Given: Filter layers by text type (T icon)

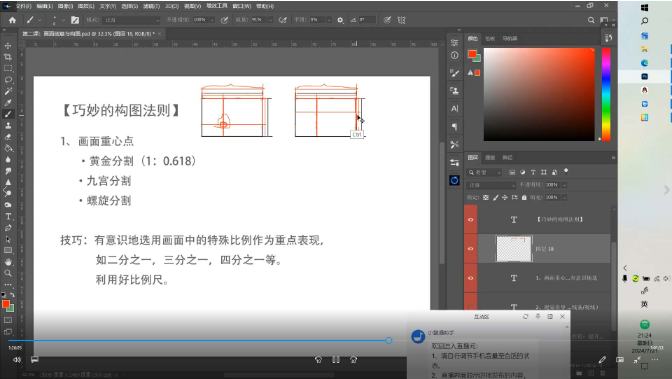Looking at the screenshot, I should click(533, 172).
